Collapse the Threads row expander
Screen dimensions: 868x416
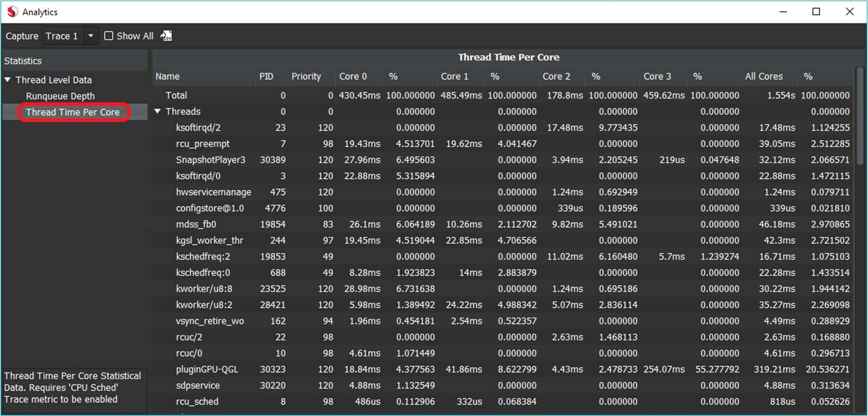(x=158, y=111)
